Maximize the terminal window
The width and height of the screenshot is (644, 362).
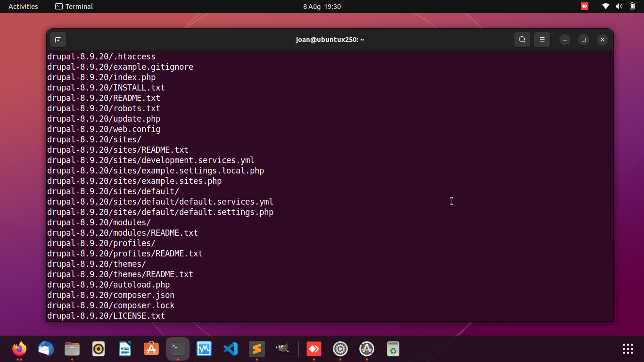tap(584, 40)
